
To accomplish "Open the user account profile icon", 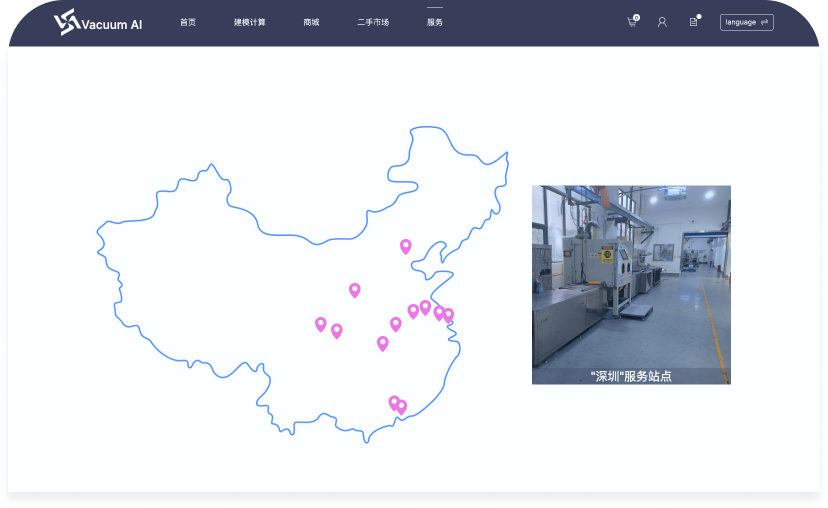I will click(x=662, y=22).
